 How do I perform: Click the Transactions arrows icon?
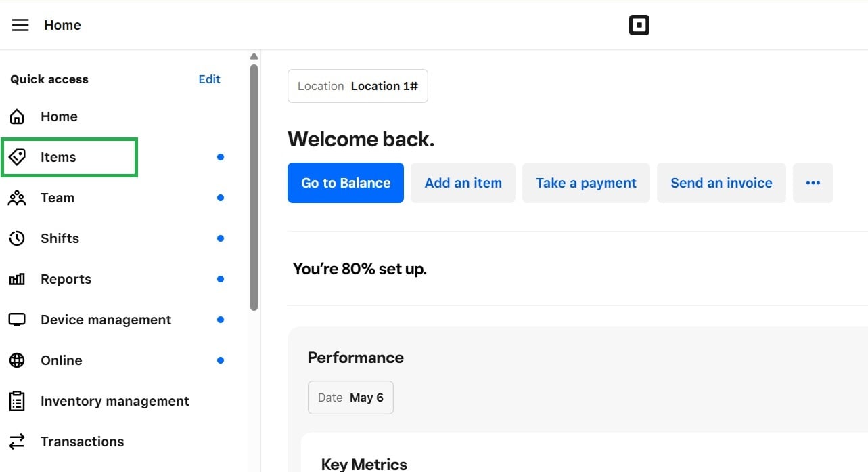(17, 441)
